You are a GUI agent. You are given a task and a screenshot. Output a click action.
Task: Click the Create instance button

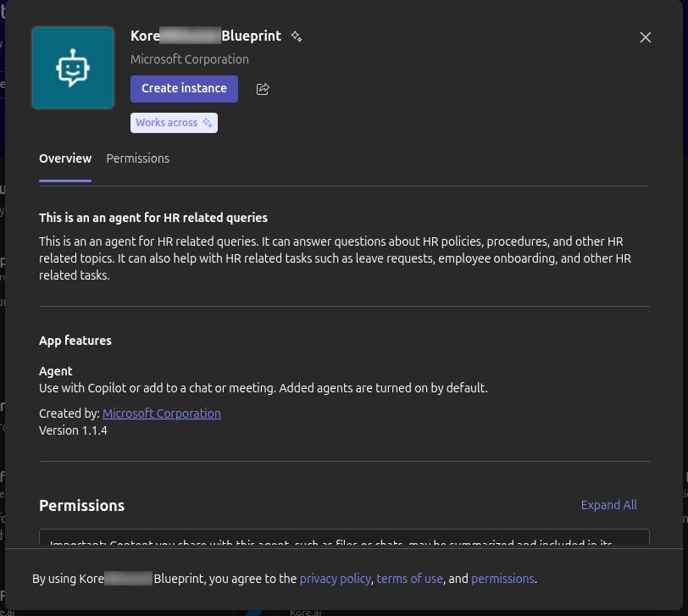tap(184, 89)
